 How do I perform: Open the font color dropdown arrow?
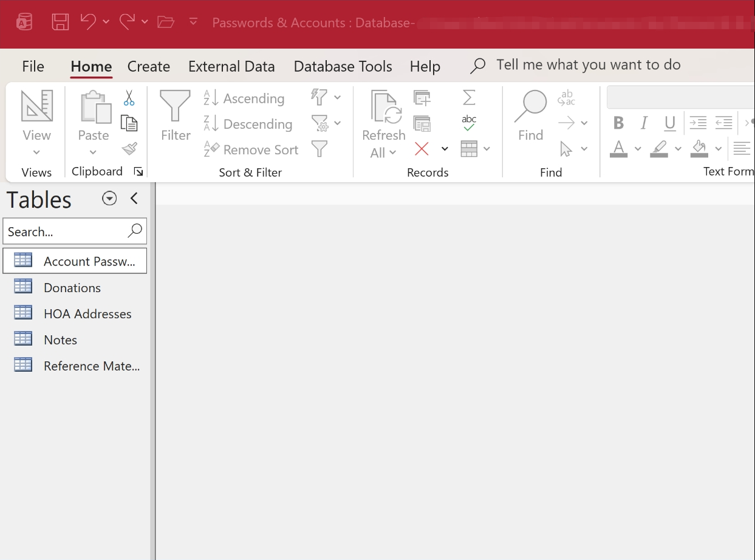[638, 149]
